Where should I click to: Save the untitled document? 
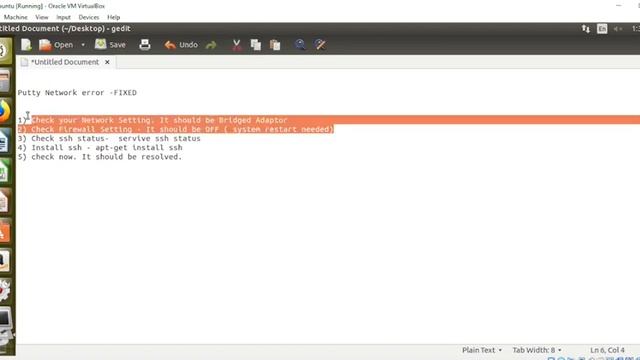click(110, 45)
